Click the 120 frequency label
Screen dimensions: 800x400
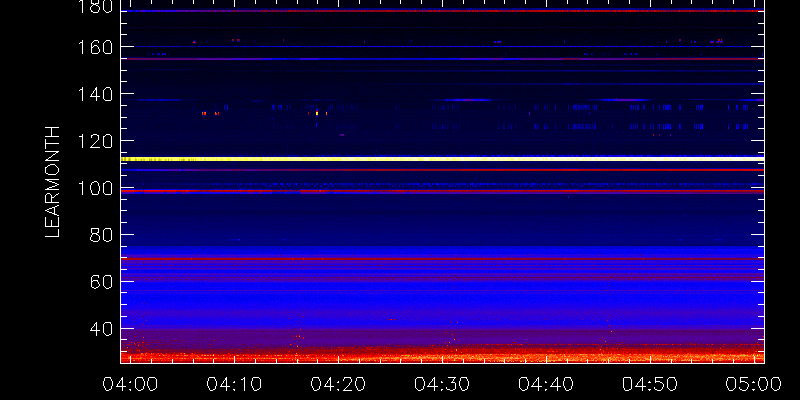[x=95, y=141]
